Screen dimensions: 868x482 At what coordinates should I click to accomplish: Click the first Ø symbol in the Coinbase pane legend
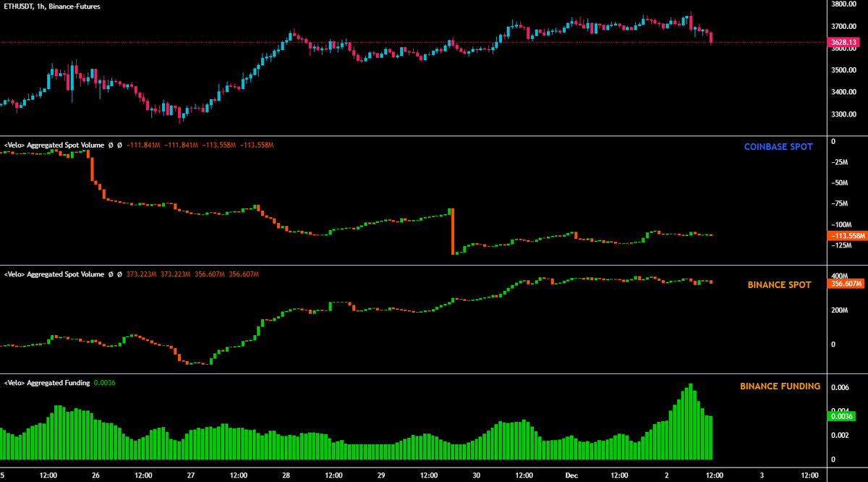pyautogui.click(x=111, y=145)
